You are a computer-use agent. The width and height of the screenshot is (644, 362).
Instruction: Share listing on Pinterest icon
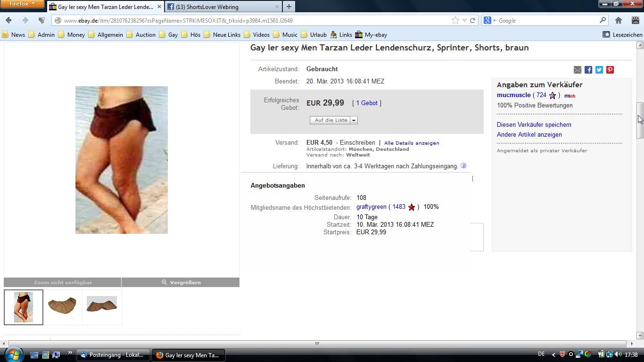point(610,70)
